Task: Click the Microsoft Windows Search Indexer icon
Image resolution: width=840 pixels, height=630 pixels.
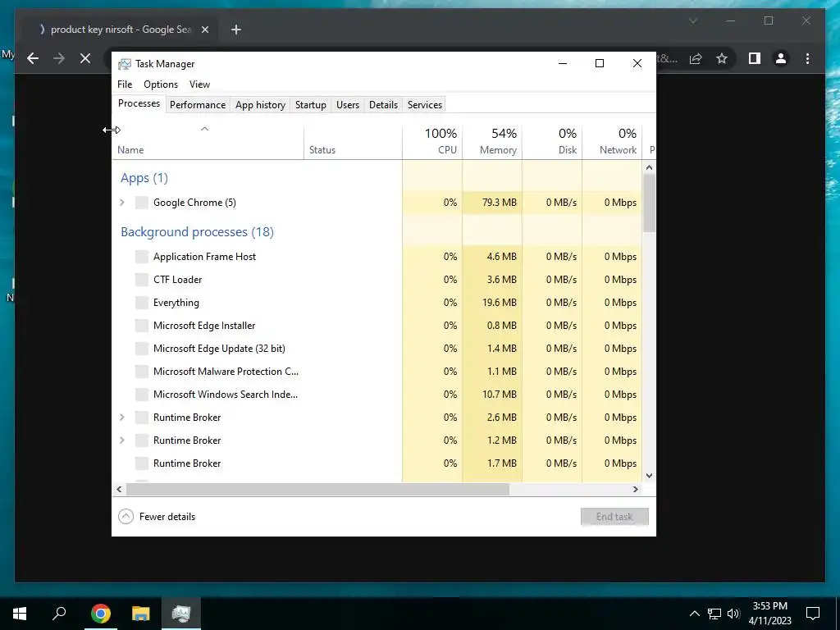Action: (141, 395)
